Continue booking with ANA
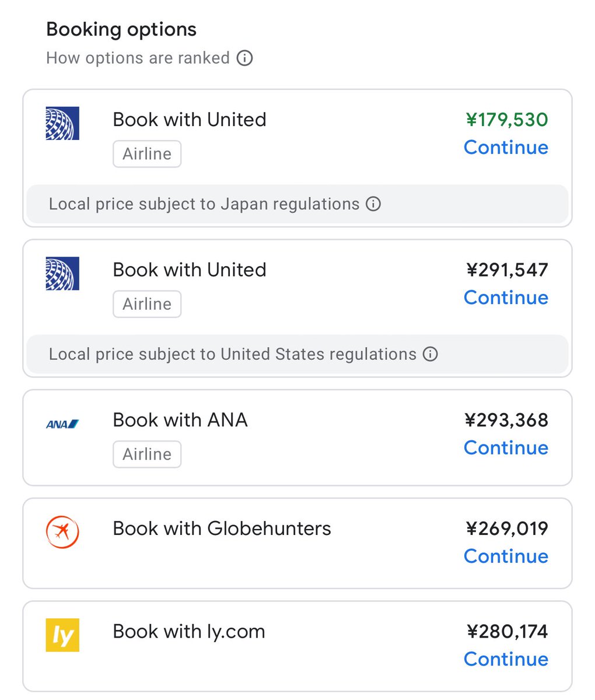This screenshot has height=700, width=595. pyautogui.click(x=506, y=448)
